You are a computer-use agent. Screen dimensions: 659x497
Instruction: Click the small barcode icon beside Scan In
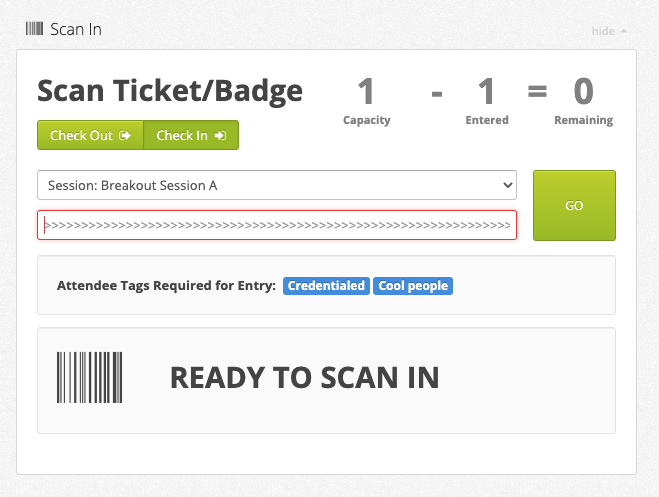[34, 29]
